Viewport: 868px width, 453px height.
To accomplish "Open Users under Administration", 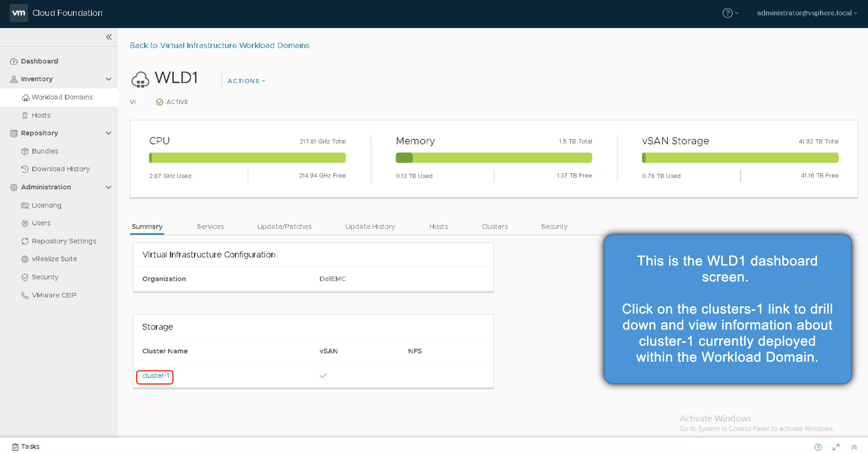I will 41,223.
